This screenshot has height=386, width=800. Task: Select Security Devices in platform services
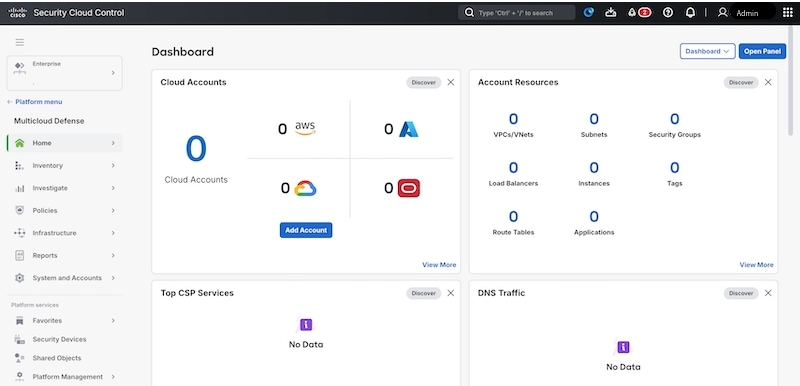tap(59, 339)
